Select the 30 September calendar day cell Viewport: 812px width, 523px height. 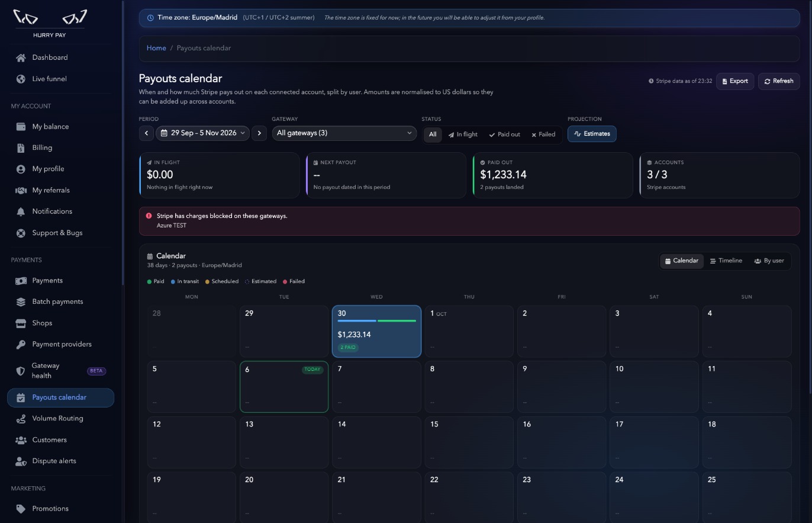point(376,332)
